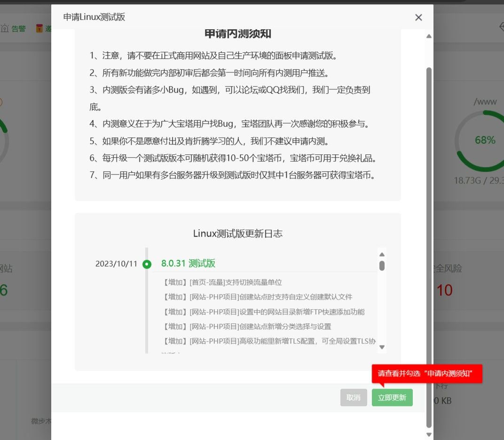Click notice item 4 about 找Bug
Viewport: 504px width, 440px height.
pyautogui.click(x=229, y=124)
